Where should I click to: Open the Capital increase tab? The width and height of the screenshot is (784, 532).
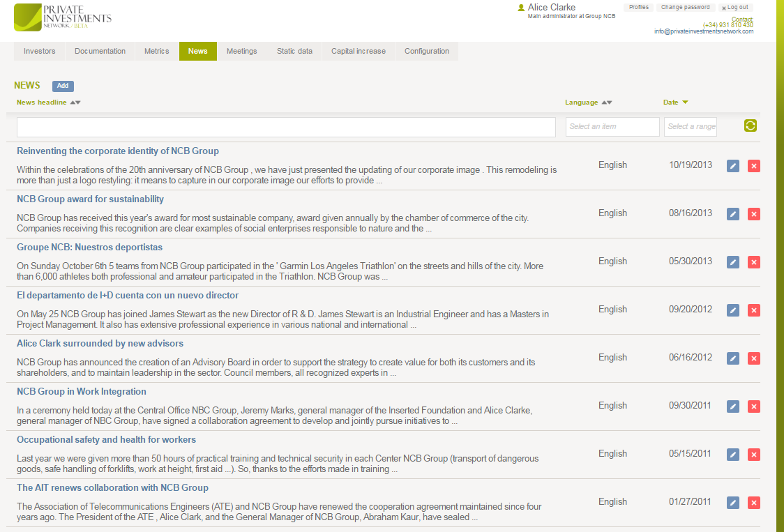coord(358,51)
